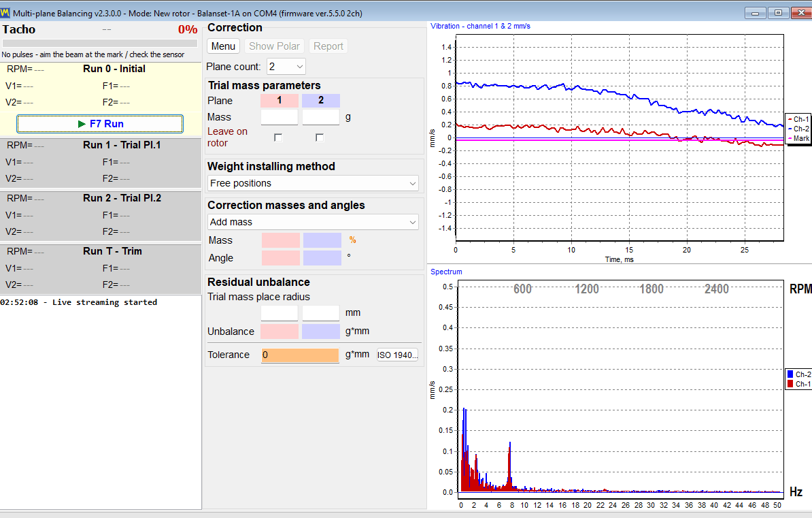The width and height of the screenshot is (812, 518).
Task: Click the Tacho 0% reading
Action: pos(188,29)
